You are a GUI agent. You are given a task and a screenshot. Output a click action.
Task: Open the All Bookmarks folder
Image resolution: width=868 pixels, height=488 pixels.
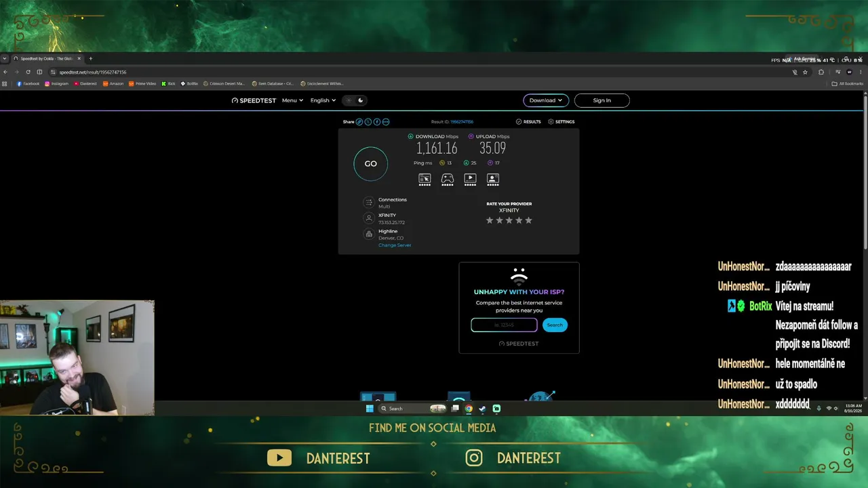tap(848, 84)
